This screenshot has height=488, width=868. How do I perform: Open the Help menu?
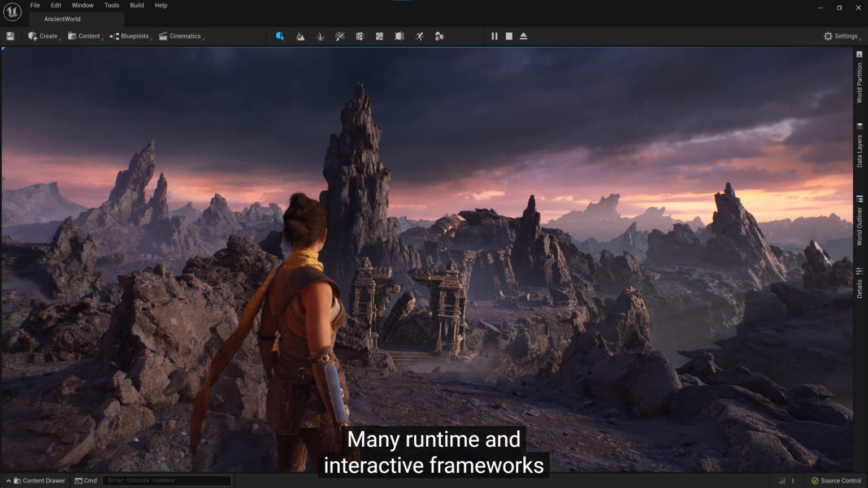click(161, 5)
